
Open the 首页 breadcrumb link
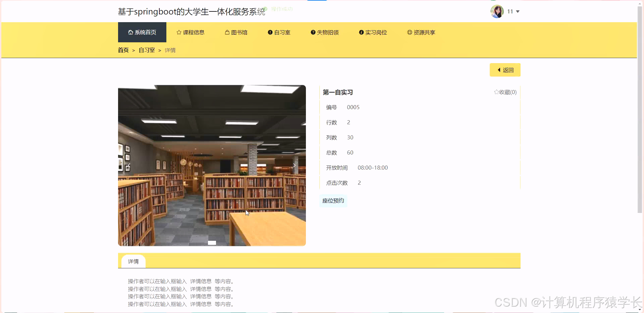coord(123,50)
